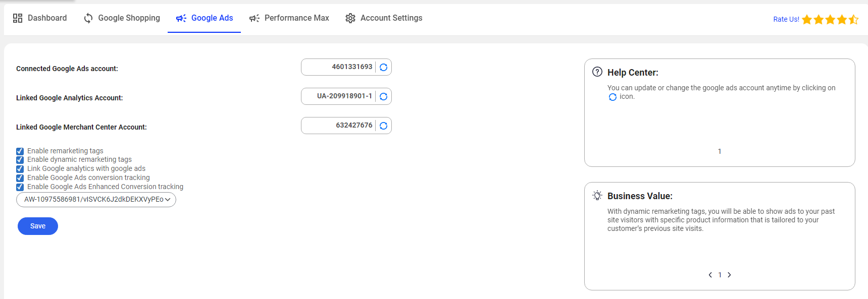Go to previous Business Value slide
868x299 pixels.
pyautogui.click(x=710, y=275)
